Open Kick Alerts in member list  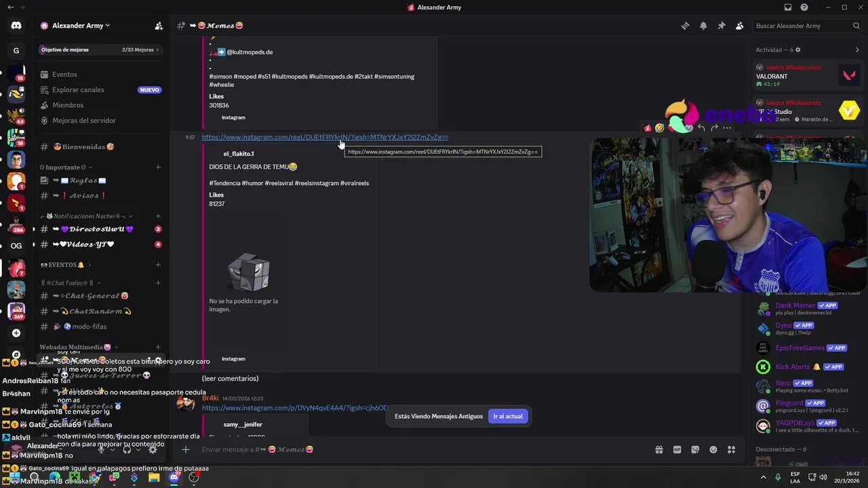pos(807,367)
